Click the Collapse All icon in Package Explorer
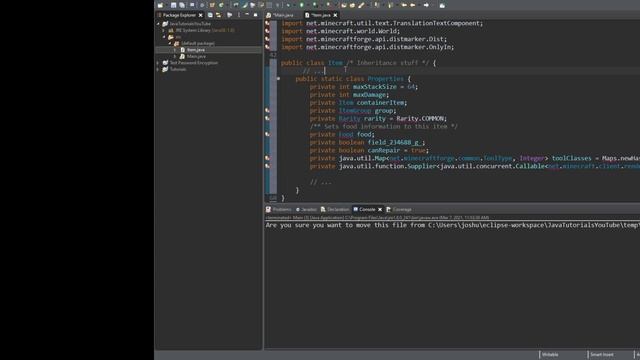This screenshot has height=360, width=640. [210, 15]
